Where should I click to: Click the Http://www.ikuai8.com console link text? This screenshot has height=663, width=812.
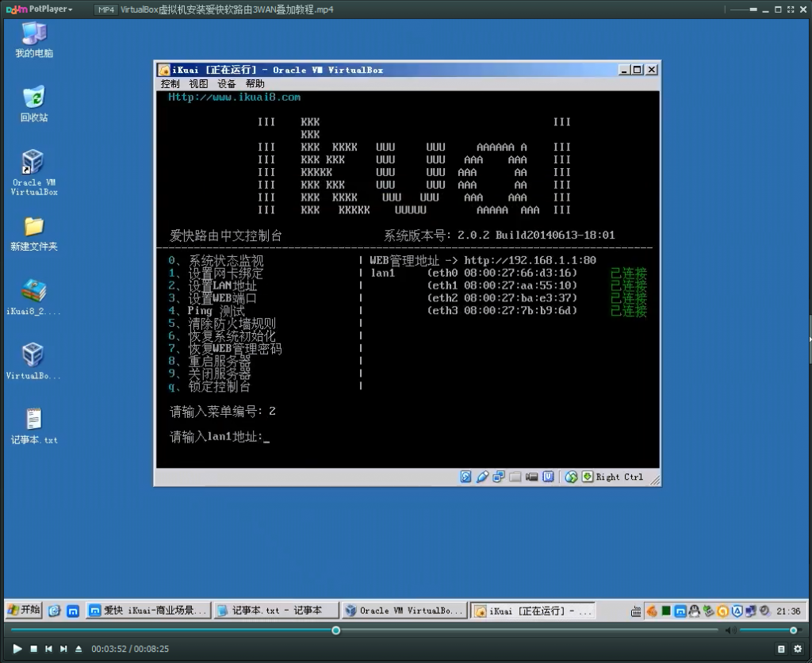(x=234, y=98)
